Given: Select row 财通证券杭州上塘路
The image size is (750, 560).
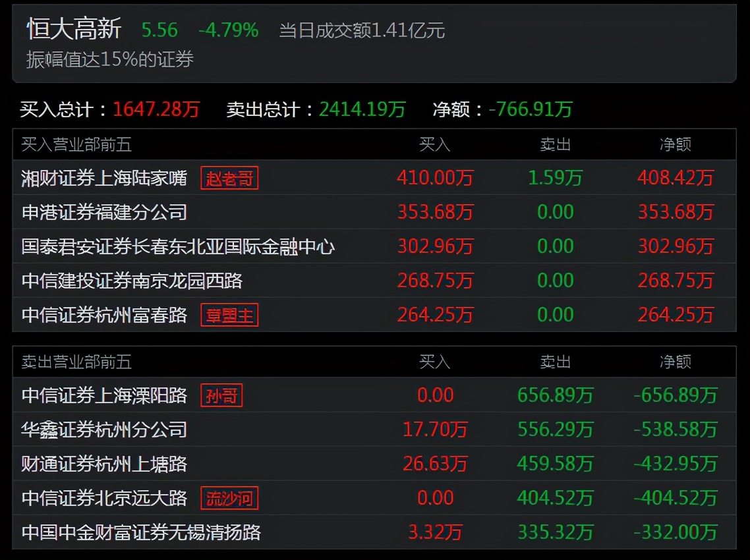Looking at the screenshot, I should click(374, 464).
